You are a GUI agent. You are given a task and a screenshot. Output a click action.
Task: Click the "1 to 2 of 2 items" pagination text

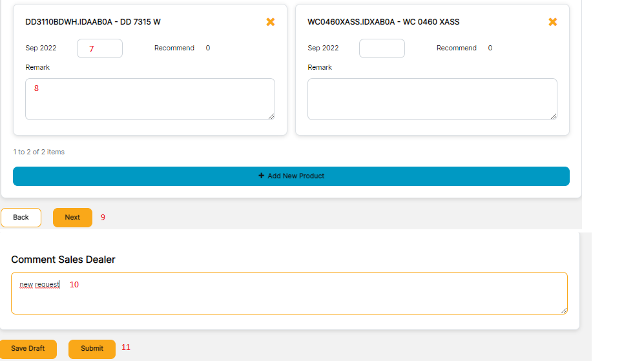coord(39,152)
